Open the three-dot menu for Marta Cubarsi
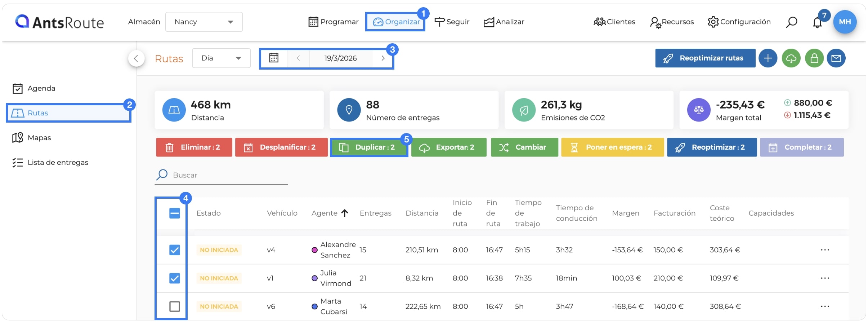This screenshot has height=322, width=868. tap(825, 306)
